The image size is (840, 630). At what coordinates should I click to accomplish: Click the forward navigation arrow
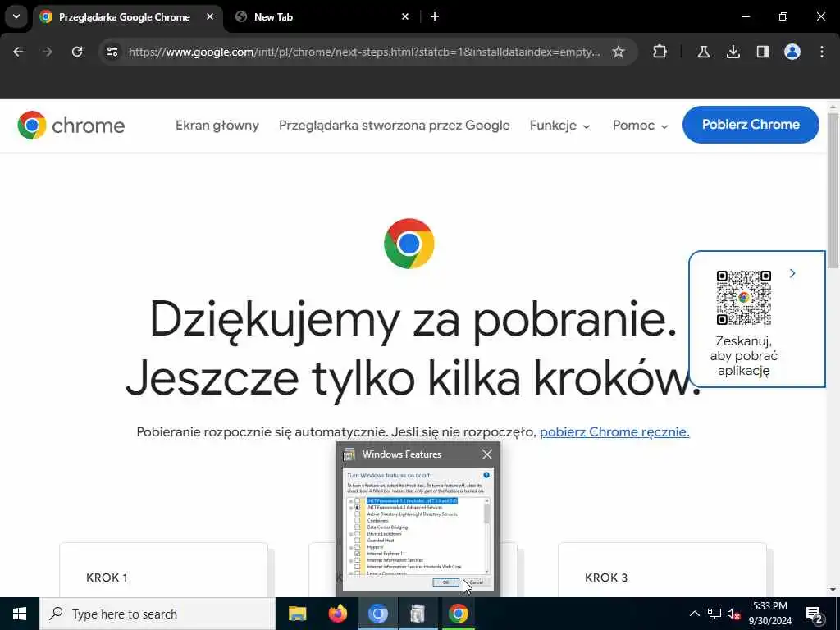[48, 52]
